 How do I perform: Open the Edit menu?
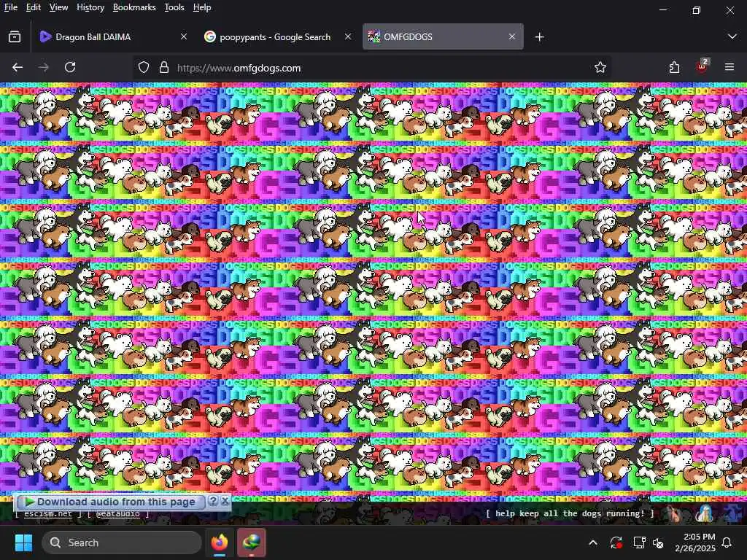[33, 7]
